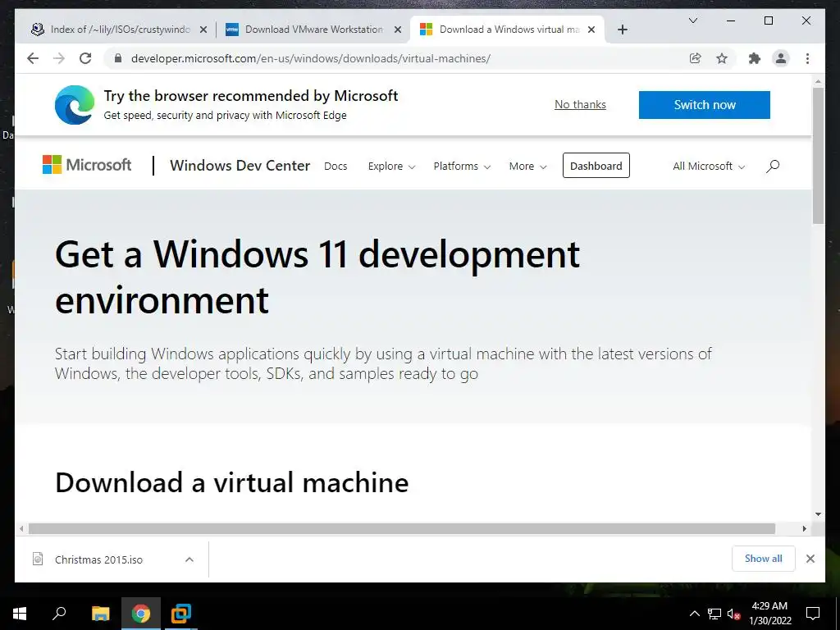The image size is (840, 630).
Task: Click the vertical scrollbar thumb
Action: [818, 155]
